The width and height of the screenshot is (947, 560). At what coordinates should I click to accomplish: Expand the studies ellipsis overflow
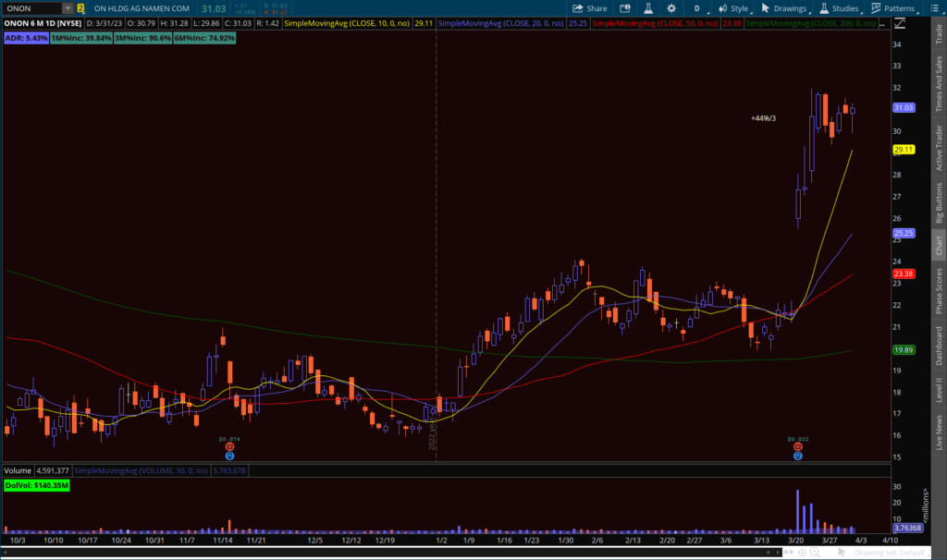[882, 23]
